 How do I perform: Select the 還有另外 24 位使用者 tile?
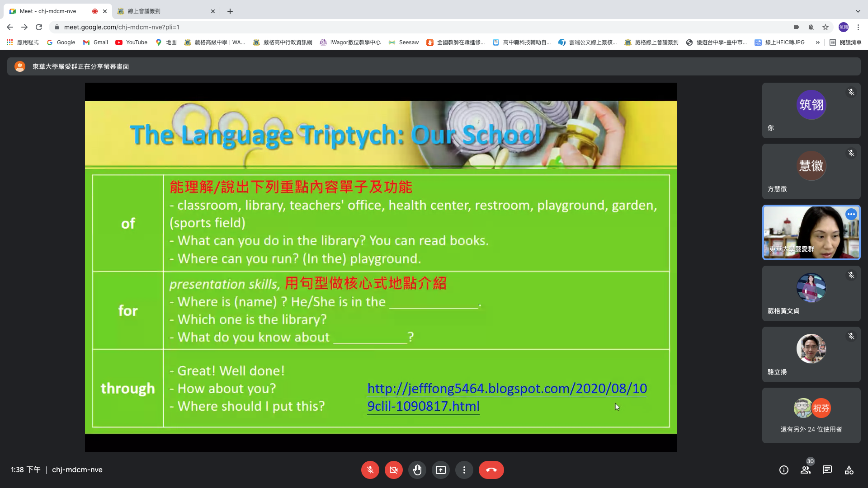[811, 416]
